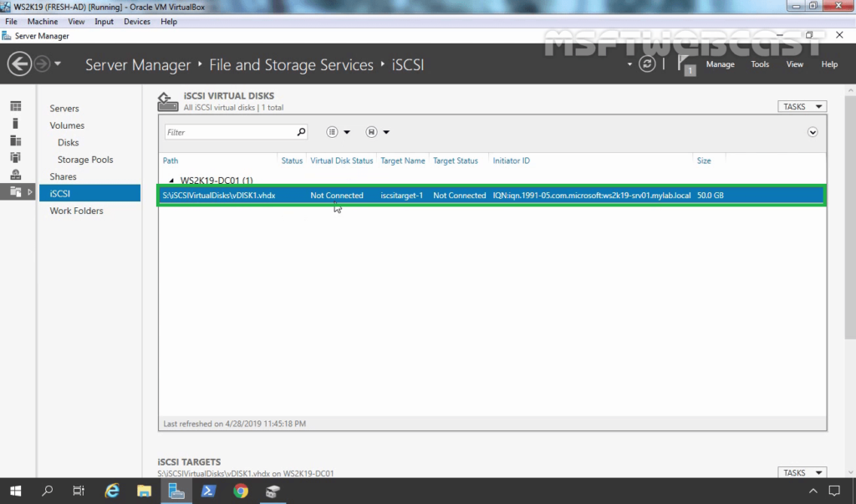Click the File and Storage Services breadcrumb

[x=291, y=64]
